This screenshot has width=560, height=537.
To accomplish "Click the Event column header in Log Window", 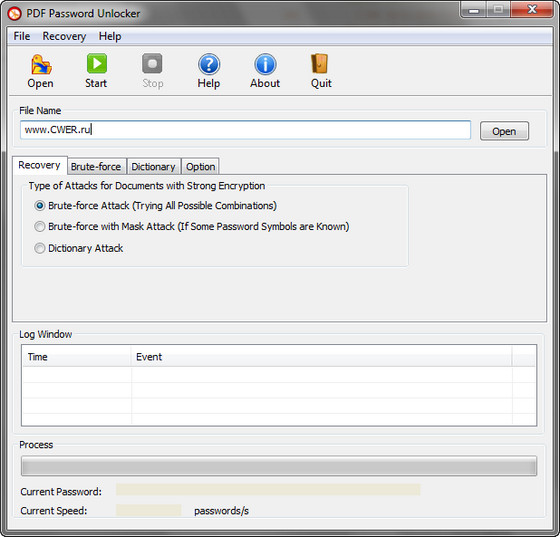I will 321,357.
